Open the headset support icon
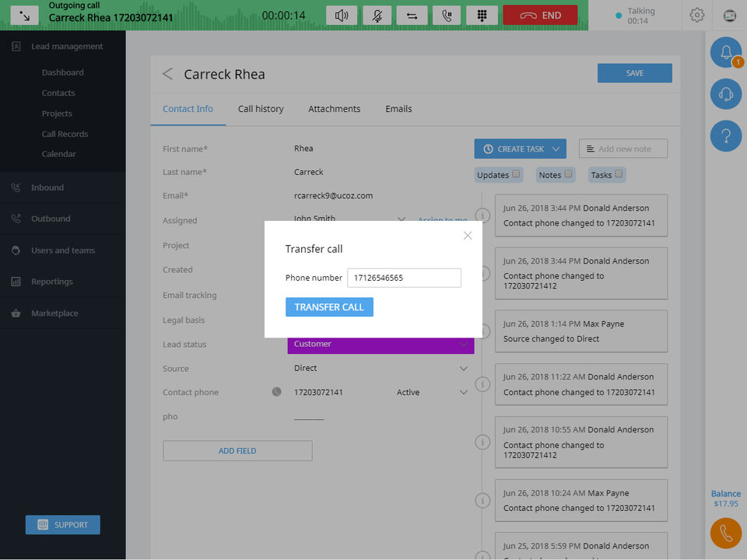The width and height of the screenshot is (747, 560). [x=725, y=94]
